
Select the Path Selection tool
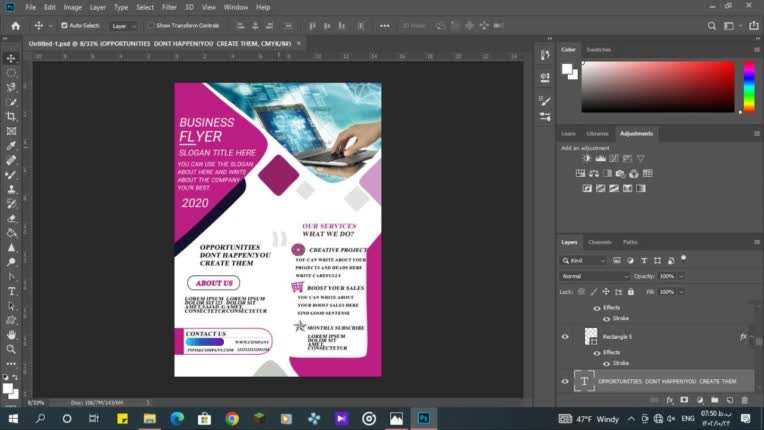point(11,306)
